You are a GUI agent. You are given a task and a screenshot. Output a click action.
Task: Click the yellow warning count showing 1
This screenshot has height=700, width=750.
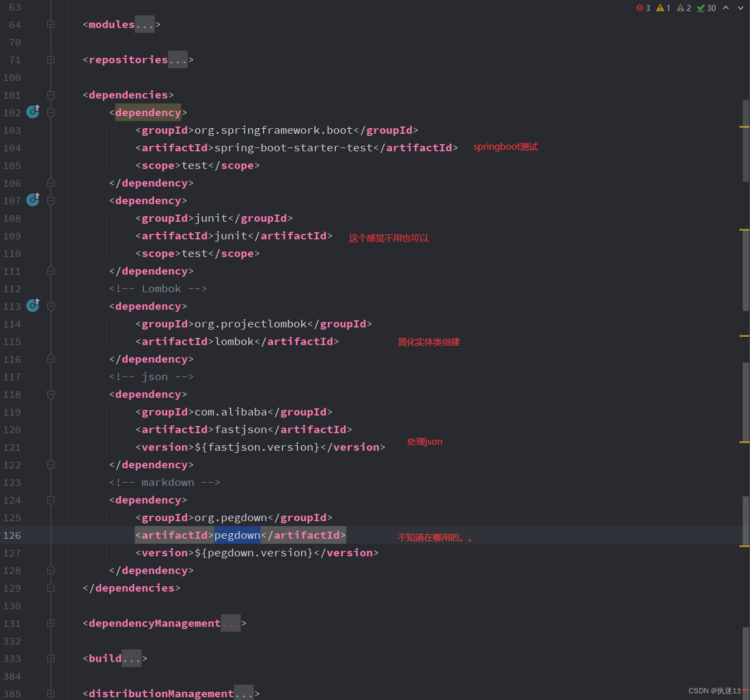(664, 8)
